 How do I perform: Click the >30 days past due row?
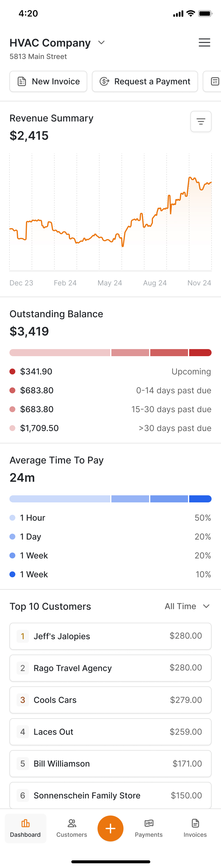point(111,428)
